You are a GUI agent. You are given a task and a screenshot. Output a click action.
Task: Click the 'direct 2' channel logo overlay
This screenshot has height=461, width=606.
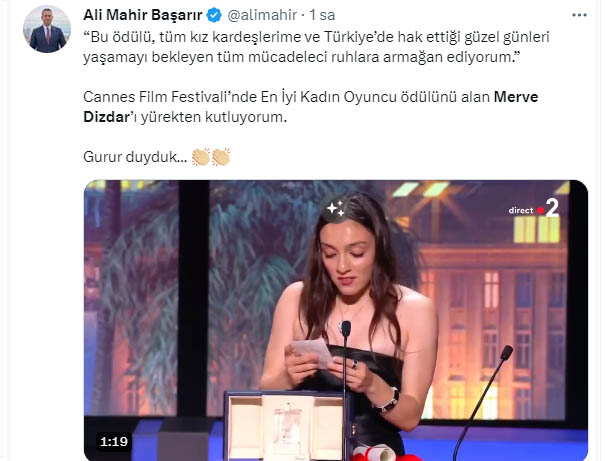(534, 209)
